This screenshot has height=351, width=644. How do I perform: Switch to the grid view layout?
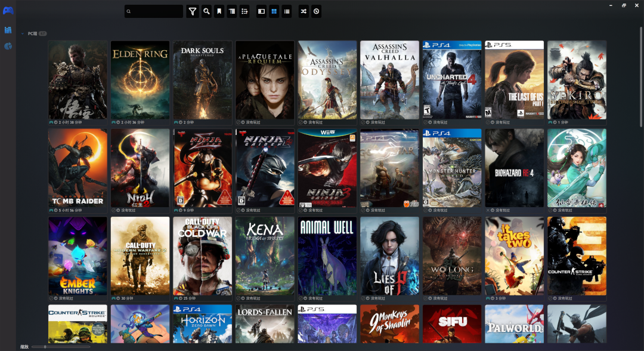(274, 11)
